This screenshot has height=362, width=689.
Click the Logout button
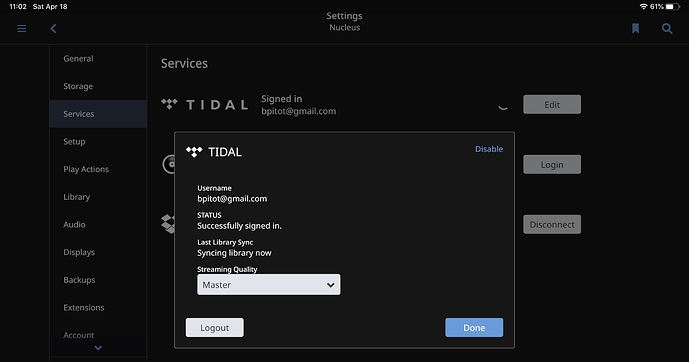tap(214, 328)
